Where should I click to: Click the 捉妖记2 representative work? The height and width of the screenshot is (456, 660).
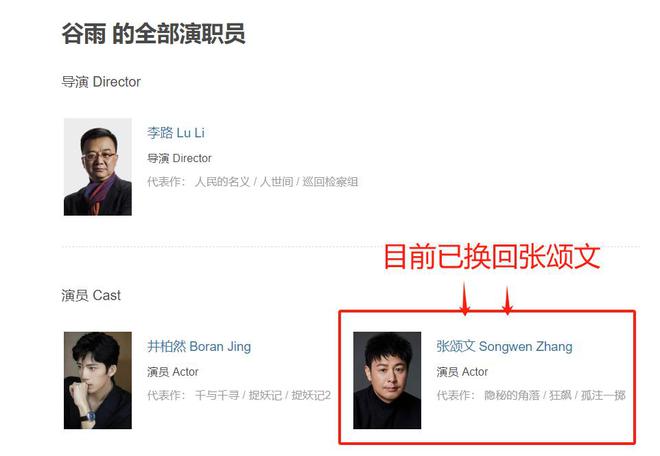pos(311,395)
